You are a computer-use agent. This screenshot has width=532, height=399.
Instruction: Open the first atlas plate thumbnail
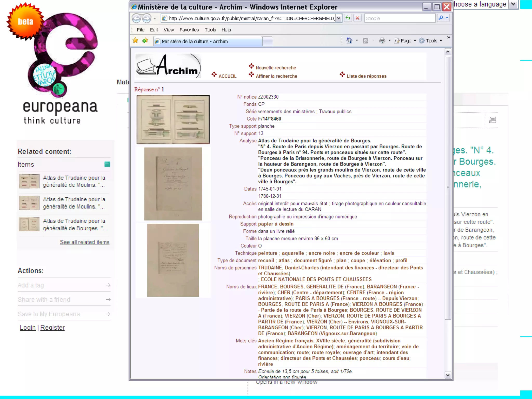click(x=173, y=119)
